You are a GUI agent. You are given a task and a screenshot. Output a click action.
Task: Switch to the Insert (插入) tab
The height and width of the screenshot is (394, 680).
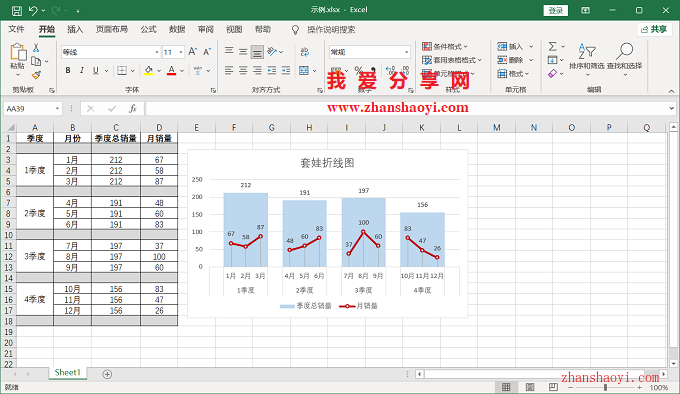[x=75, y=29]
